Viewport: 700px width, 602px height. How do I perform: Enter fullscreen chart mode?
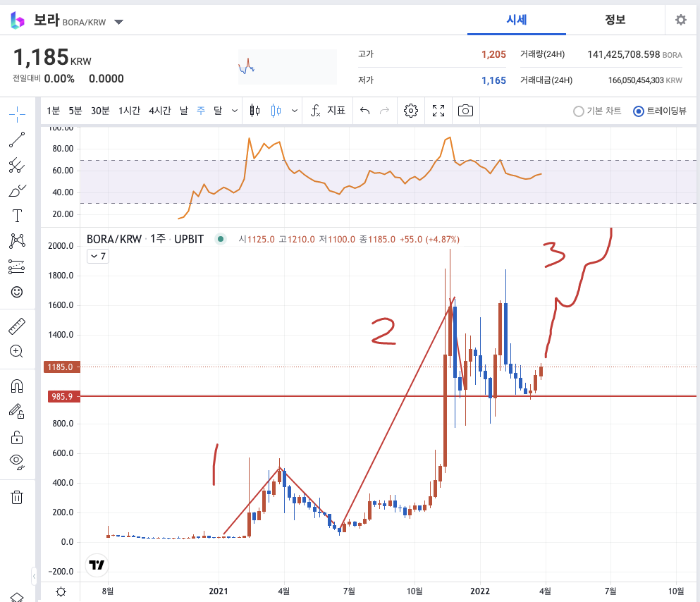coord(438,111)
